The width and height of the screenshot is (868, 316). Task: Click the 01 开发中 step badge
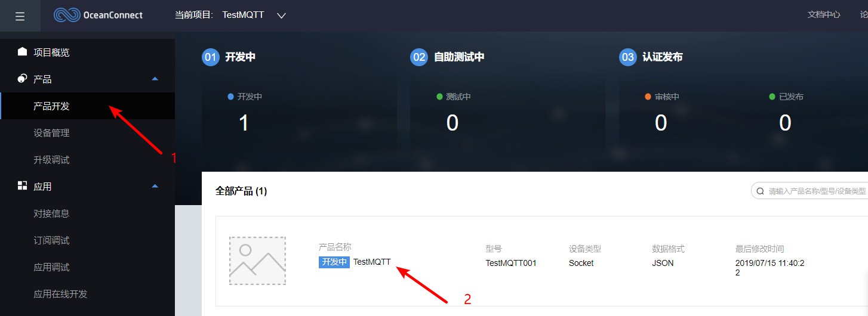[x=210, y=57]
